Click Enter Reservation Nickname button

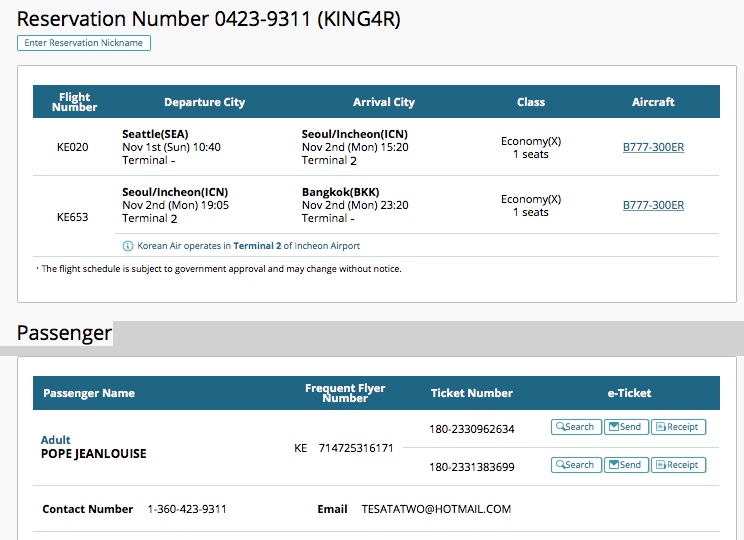point(84,43)
